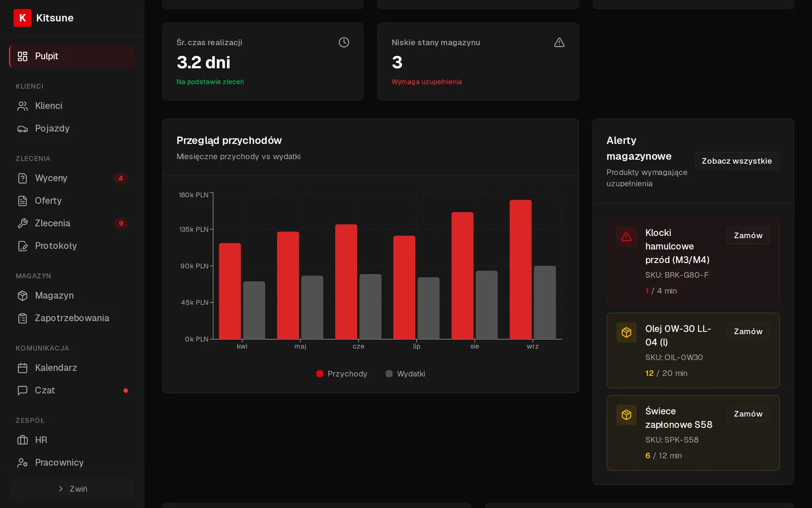This screenshot has height=508, width=812.
Task: Click the Pracownicy user-settings icon
Action: pyautogui.click(x=22, y=462)
